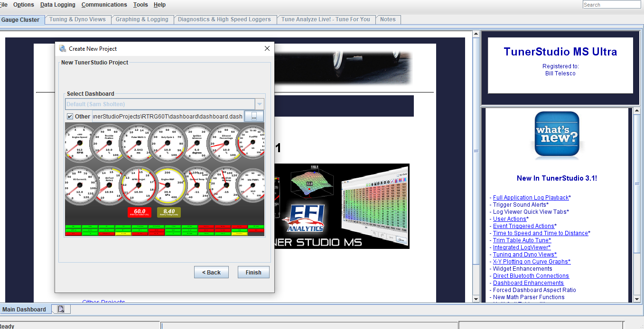Open the Data Logging menu
The image size is (644, 329).
tap(58, 5)
